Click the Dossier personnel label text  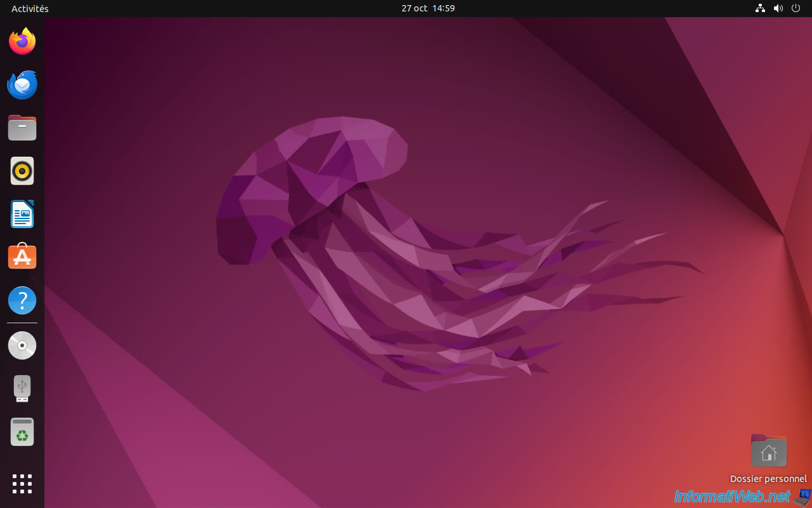tap(768, 479)
